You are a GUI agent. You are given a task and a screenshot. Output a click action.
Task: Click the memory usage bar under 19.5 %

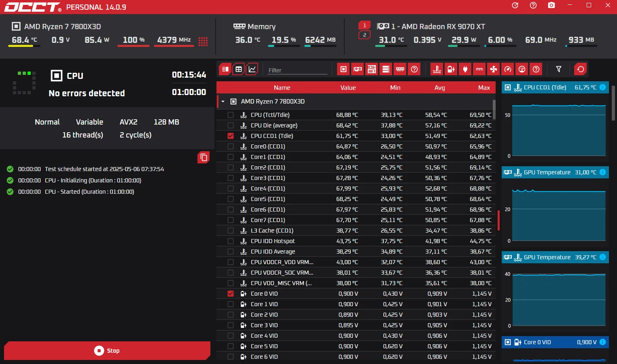[x=284, y=46]
